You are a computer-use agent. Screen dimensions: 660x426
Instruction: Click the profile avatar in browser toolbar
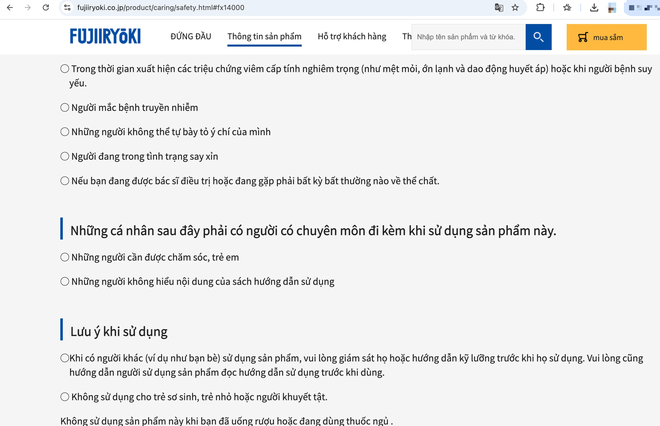pos(612,8)
